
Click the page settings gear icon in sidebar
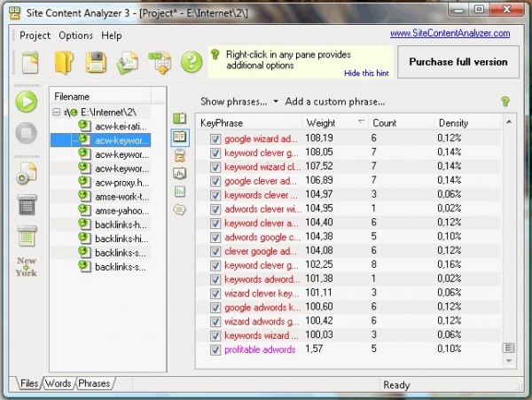point(26,173)
